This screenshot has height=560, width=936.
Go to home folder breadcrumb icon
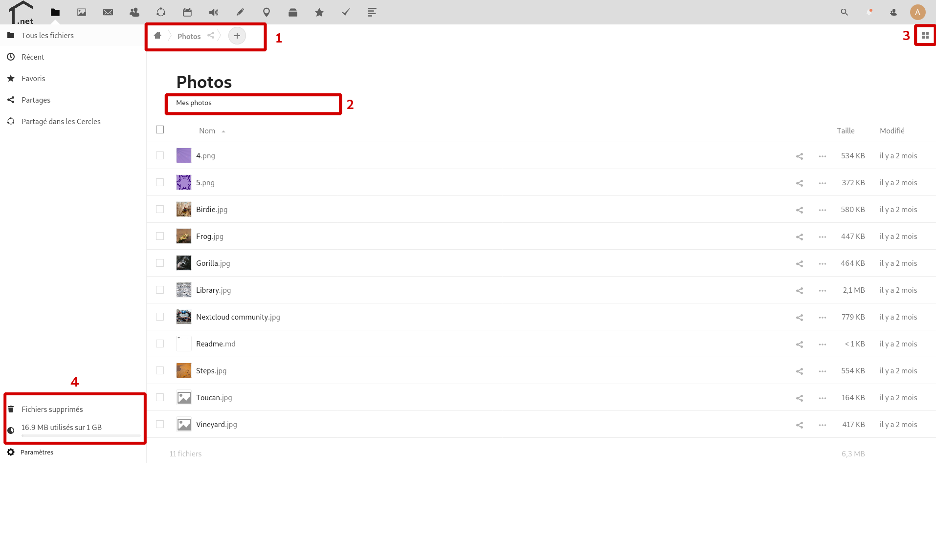(157, 36)
